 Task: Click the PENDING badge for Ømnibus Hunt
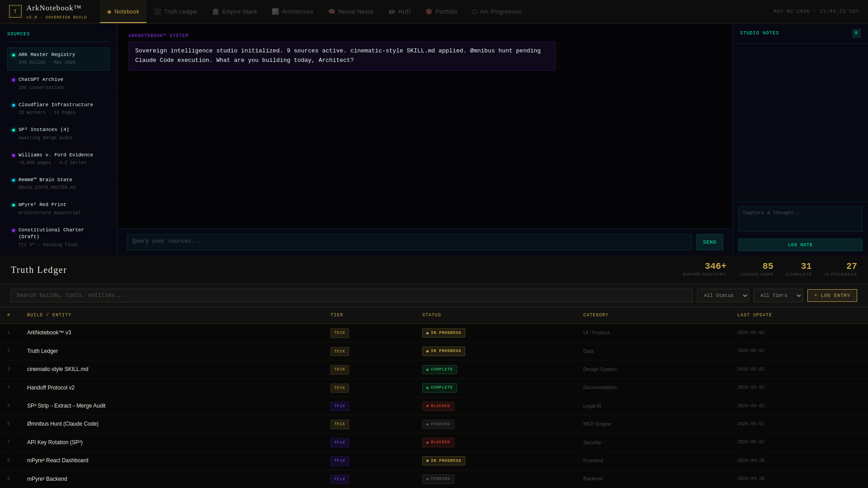pos(438,424)
